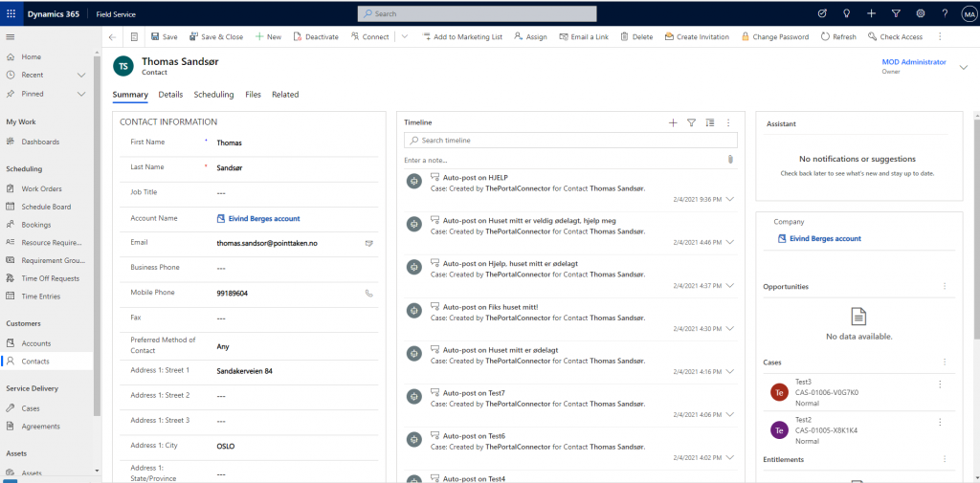This screenshot has height=483, width=980.
Task: Open advanced find funnel icon in header
Action: pos(896,13)
